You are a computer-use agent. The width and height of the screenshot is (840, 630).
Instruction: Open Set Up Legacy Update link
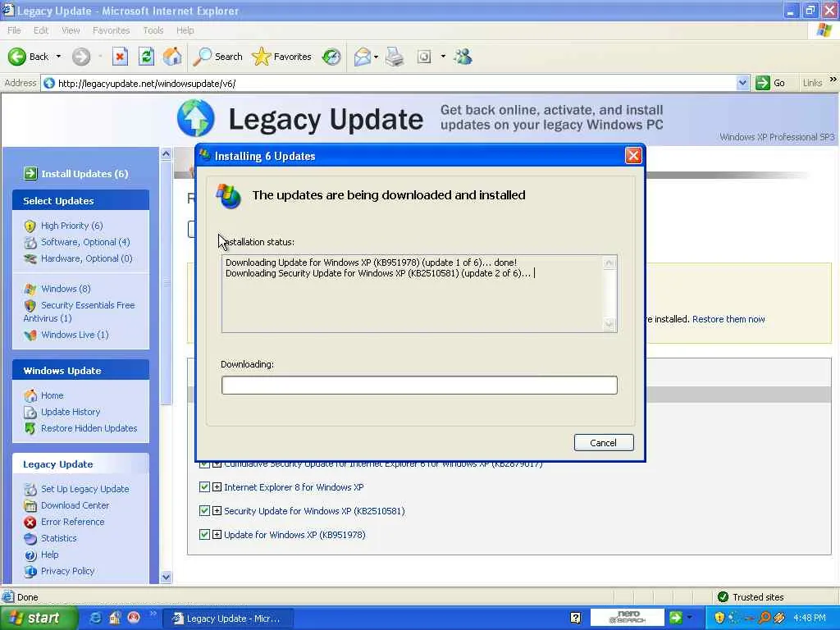84,489
